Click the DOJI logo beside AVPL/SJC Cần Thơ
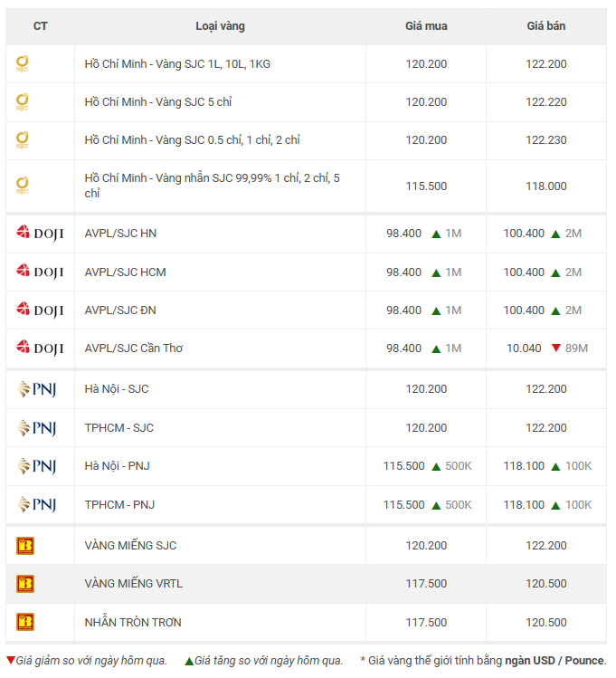 (40, 349)
